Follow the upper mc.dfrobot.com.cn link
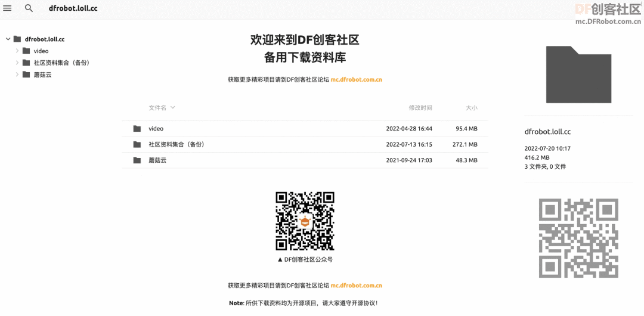 pyautogui.click(x=357, y=80)
